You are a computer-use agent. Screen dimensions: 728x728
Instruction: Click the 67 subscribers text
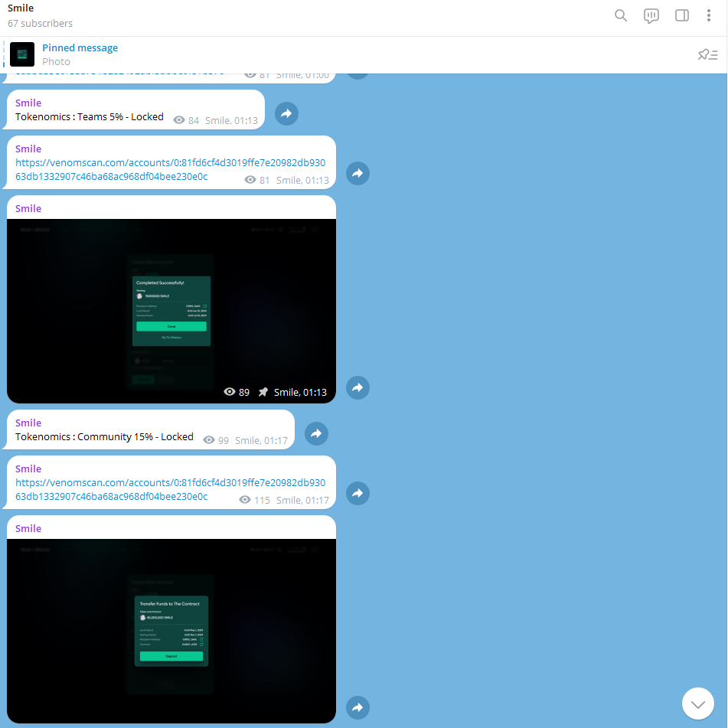[40, 23]
